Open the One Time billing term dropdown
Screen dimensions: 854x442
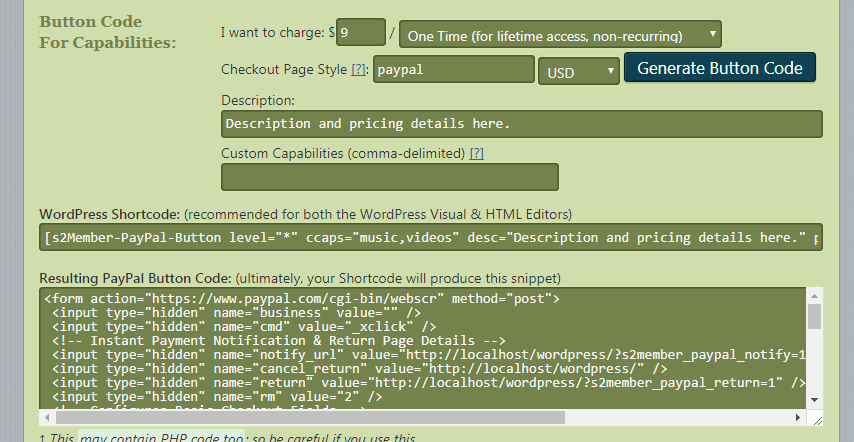point(561,35)
